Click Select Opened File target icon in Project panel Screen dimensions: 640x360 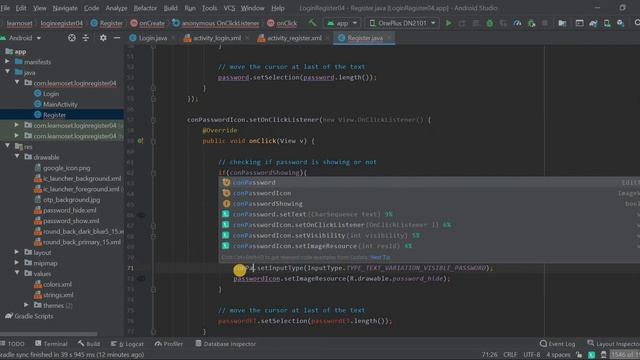click(x=72, y=38)
